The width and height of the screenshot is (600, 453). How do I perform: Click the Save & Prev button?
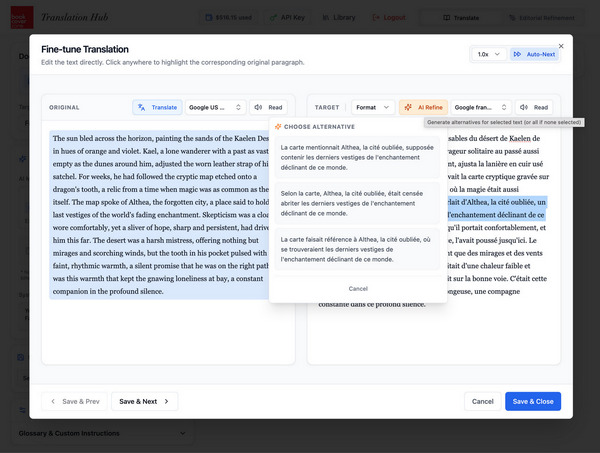point(75,401)
